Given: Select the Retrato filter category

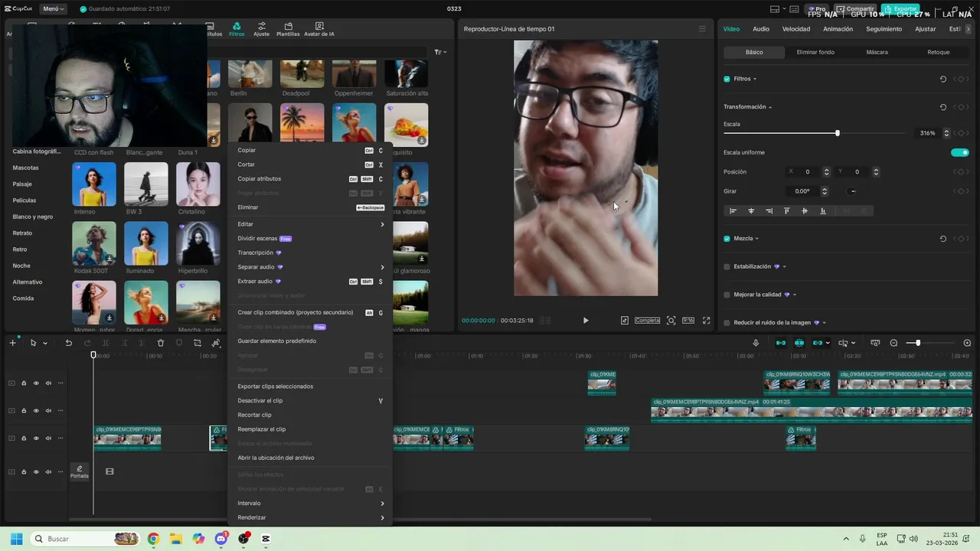Looking at the screenshot, I should point(22,233).
